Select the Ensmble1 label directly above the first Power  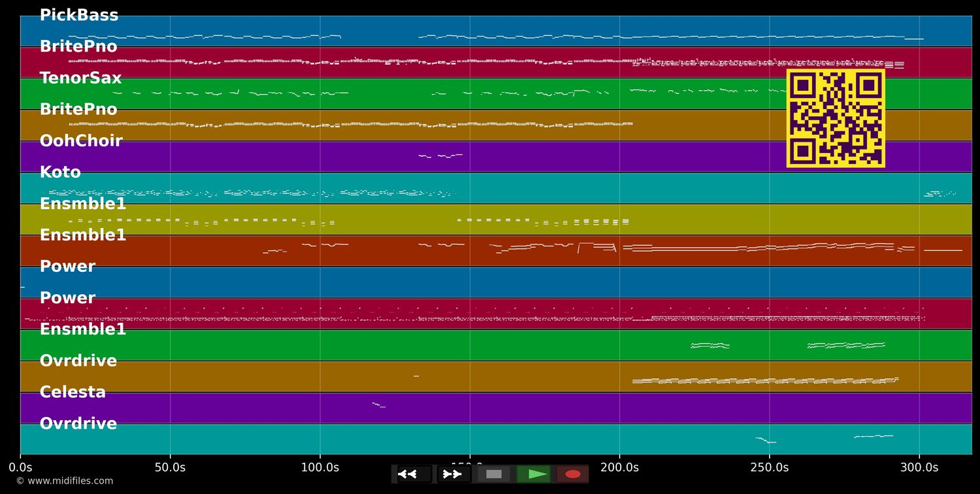[83, 235]
